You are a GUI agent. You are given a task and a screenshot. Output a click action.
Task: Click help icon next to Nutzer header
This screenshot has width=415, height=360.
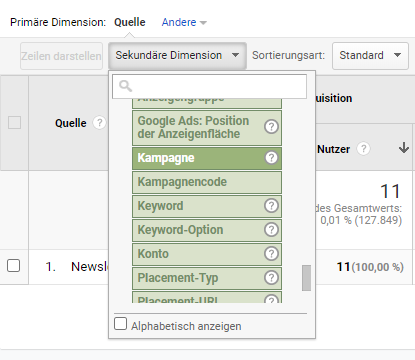click(363, 149)
